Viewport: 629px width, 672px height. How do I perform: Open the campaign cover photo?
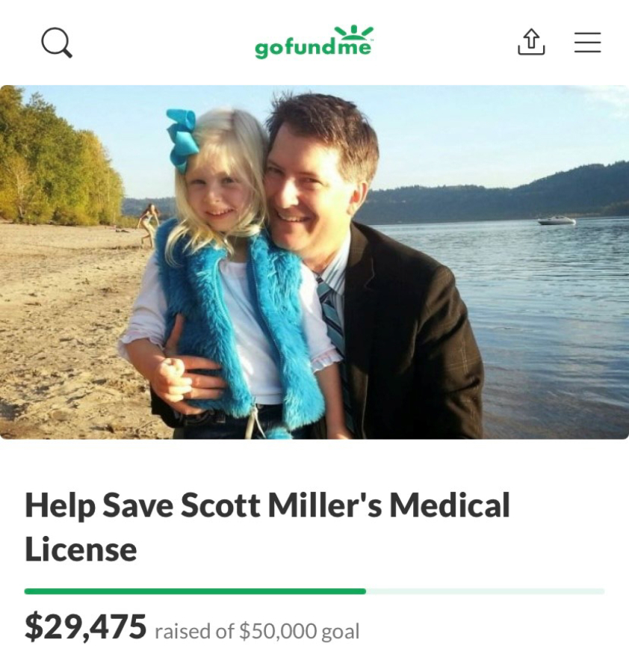[314, 262]
